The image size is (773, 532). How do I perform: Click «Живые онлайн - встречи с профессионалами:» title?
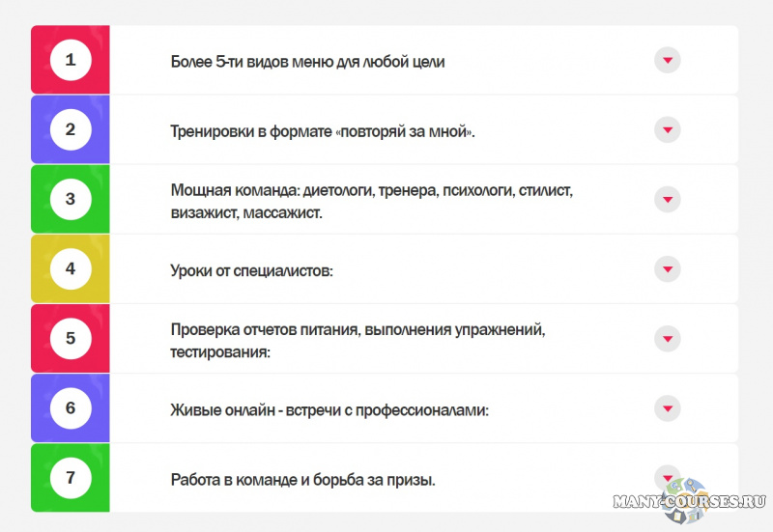329,409
